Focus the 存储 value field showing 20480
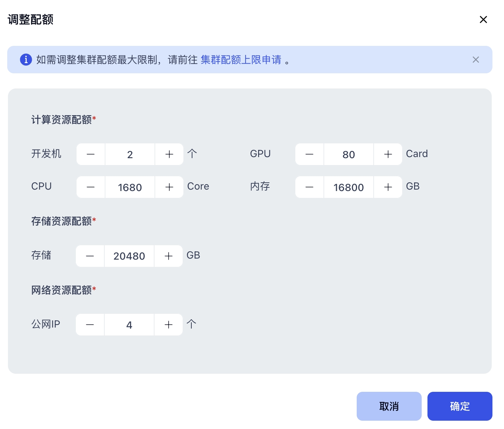The height and width of the screenshot is (429, 504). tap(129, 256)
